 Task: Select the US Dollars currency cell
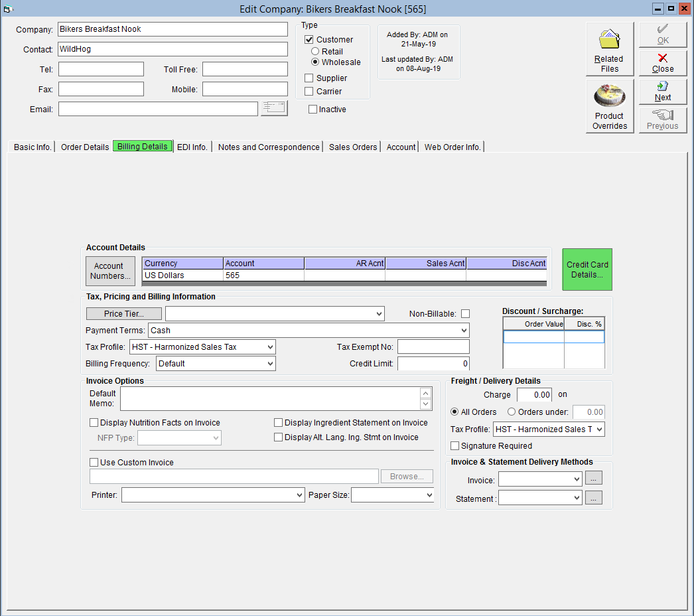[x=183, y=275]
